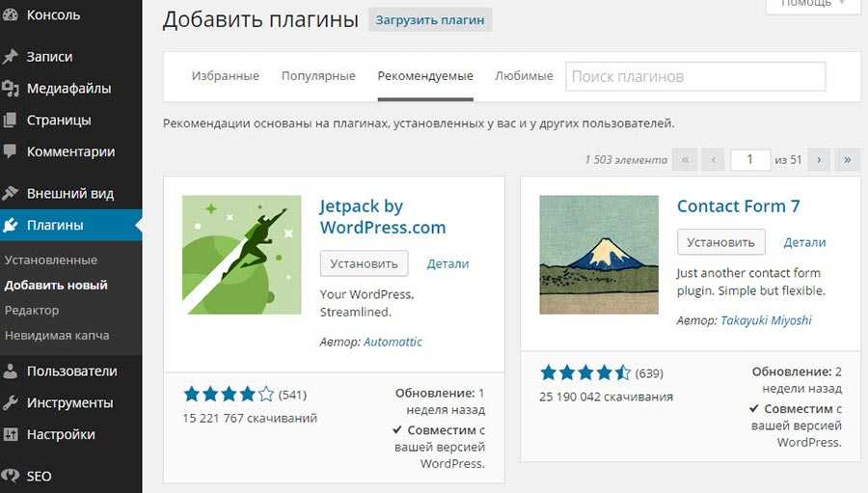Open Детали link for Contact Form 7
868x493 pixels.
804,242
